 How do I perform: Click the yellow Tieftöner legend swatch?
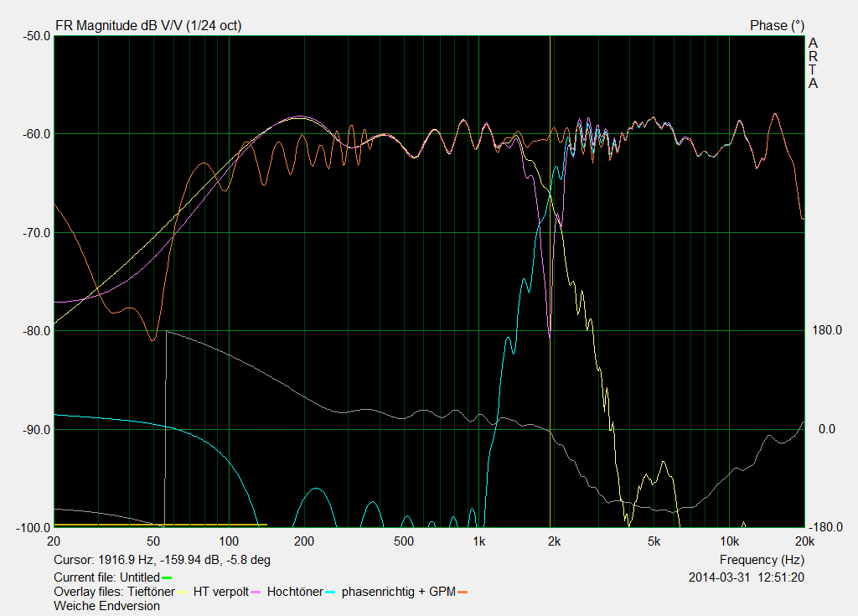click(x=183, y=593)
